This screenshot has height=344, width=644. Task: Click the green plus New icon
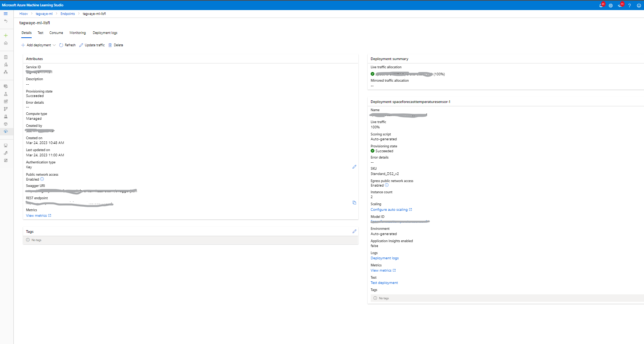coord(6,35)
